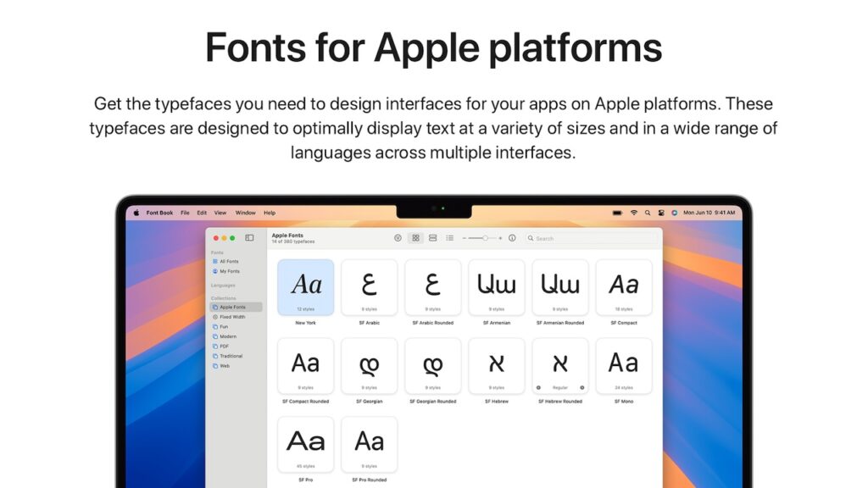The width and height of the screenshot is (868, 488).
Task: Decrease preview size with the minus button
Action: tap(464, 238)
